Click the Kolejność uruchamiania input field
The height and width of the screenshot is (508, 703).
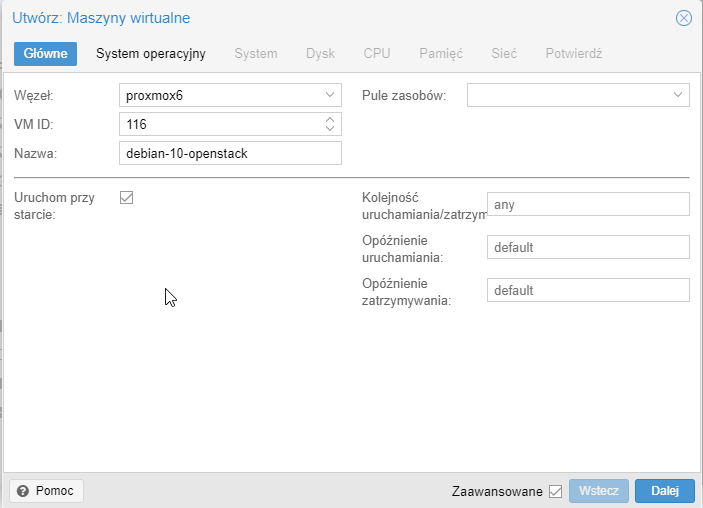pyautogui.click(x=588, y=204)
